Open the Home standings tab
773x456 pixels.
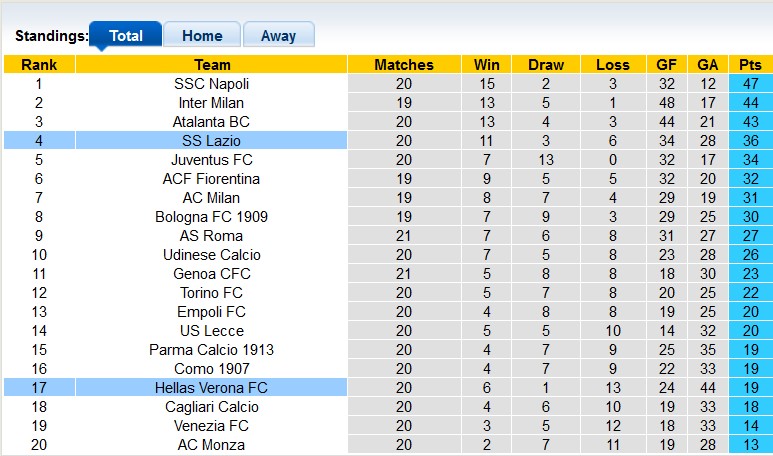tap(202, 36)
